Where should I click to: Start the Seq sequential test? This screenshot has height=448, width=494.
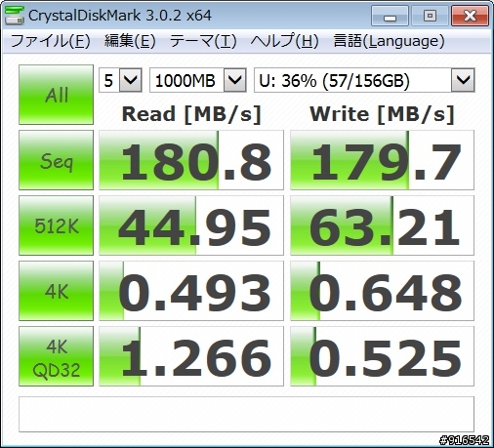click(56, 160)
